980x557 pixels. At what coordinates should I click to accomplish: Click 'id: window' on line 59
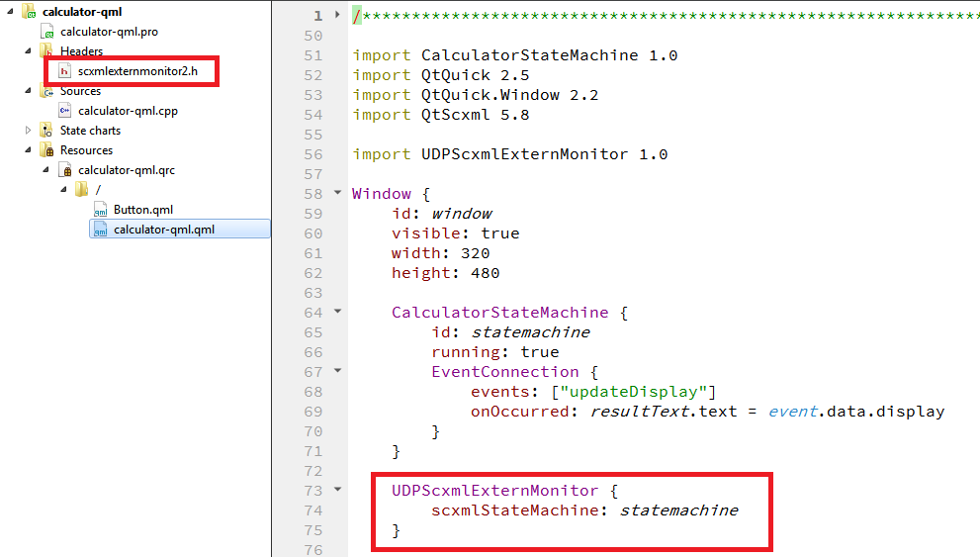coord(442,214)
